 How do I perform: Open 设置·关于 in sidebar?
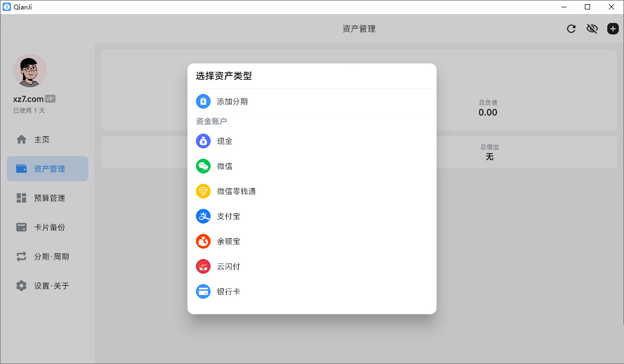tap(48, 286)
